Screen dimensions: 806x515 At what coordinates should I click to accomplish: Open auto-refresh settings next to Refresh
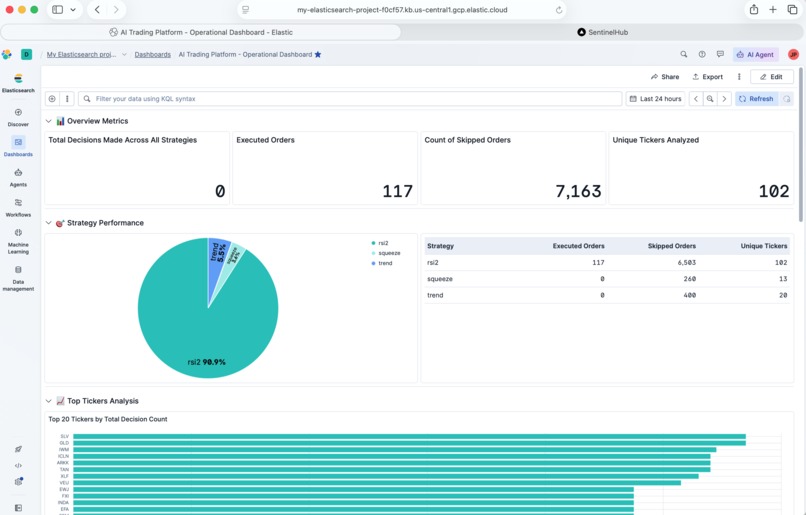pos(786,99)
